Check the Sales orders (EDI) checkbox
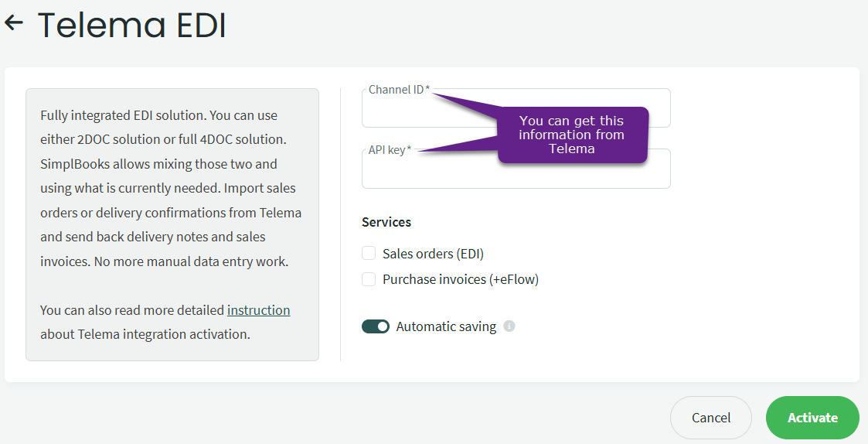 pyautogui.click(x=369, y=254)
